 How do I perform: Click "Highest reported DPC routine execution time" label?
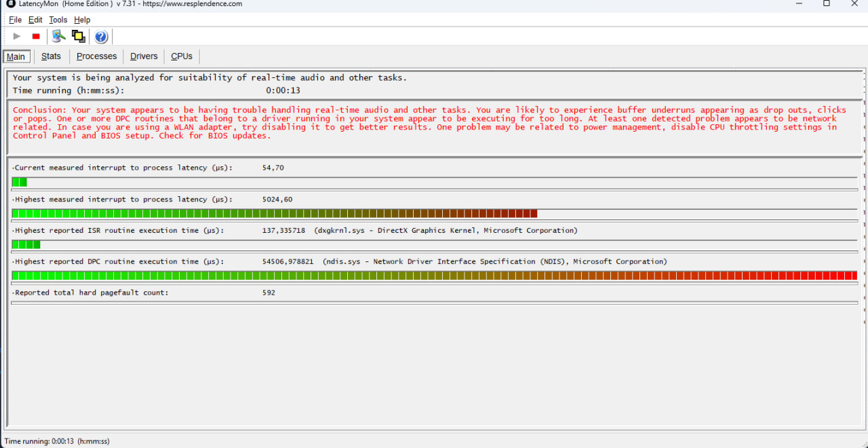117,262
